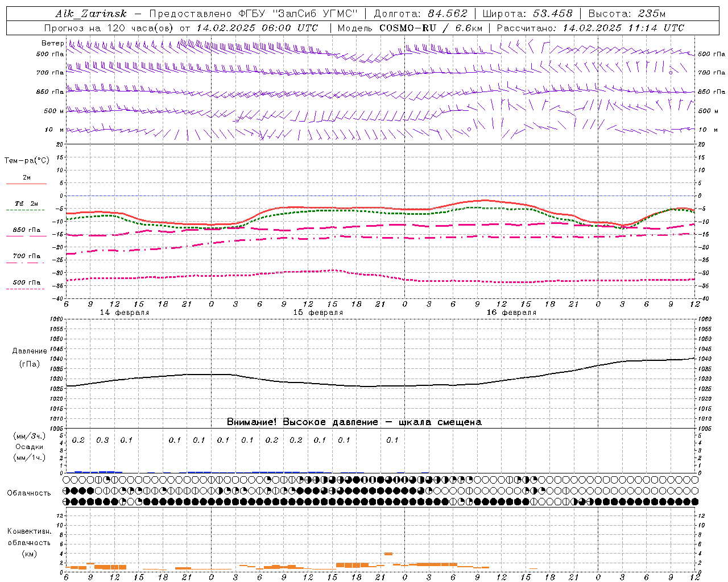The height and width of the screenshot is (582, 728).
Task: Click the '(мм/3ч.)' precipitation unit label
Action: (x=29, y=436)
